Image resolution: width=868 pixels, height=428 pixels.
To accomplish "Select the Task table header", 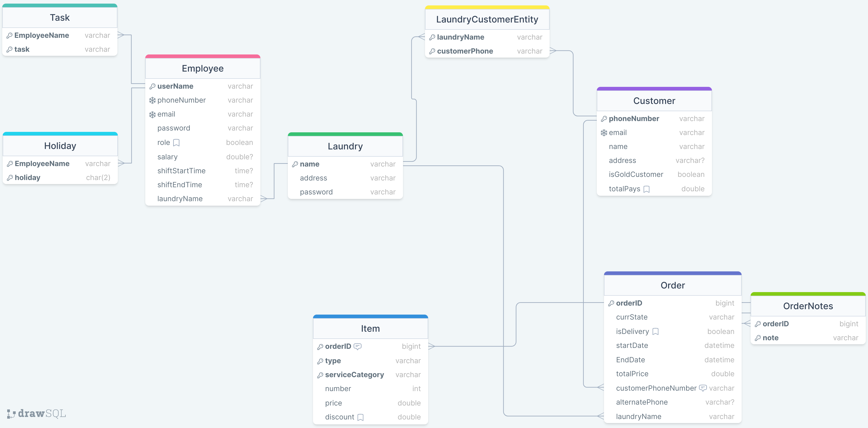I will coord(59,17).
